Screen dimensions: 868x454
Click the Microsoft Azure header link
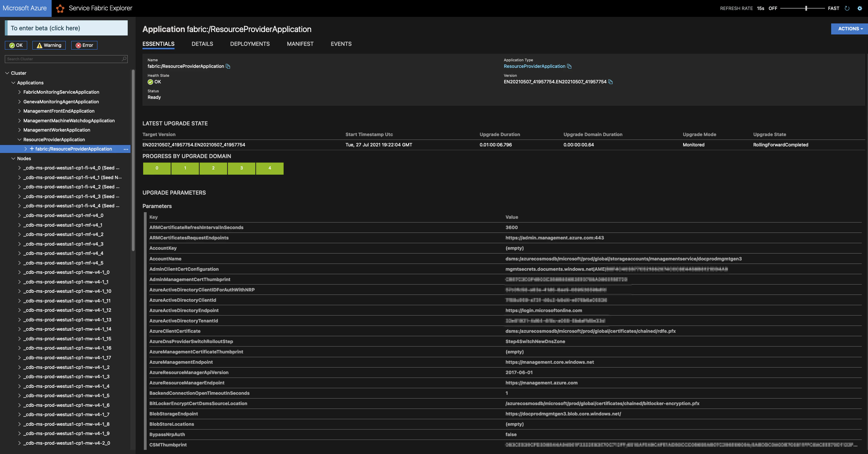25,8
